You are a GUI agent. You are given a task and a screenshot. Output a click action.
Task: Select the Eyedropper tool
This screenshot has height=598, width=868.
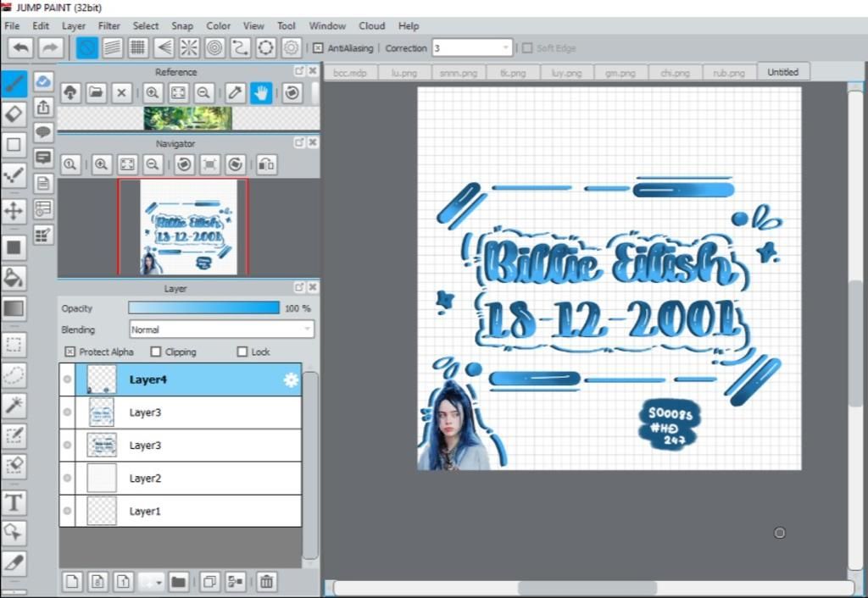(x=14, y=563)
